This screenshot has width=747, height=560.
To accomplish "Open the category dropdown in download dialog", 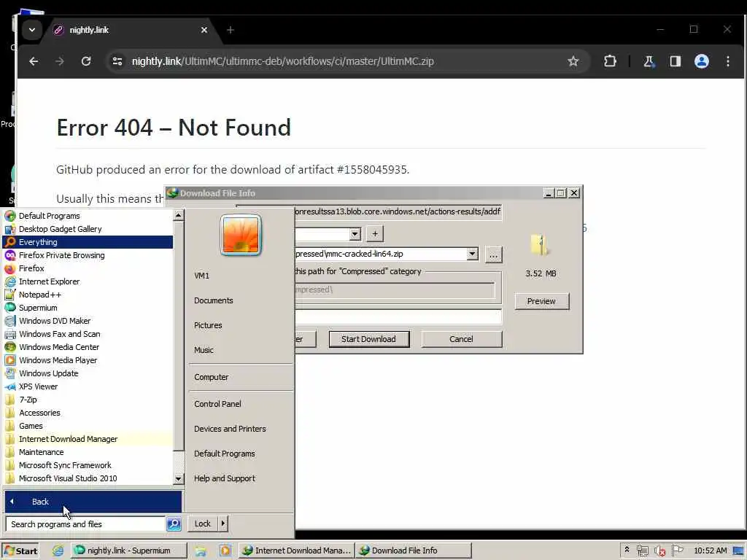I will [355, 234].
